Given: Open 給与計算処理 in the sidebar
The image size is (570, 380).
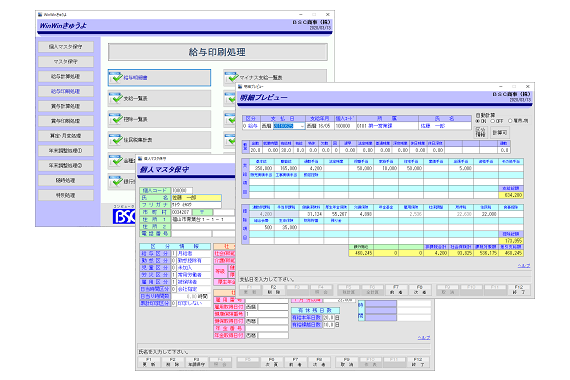Looking at the screenshot, I should click(66, 76).
